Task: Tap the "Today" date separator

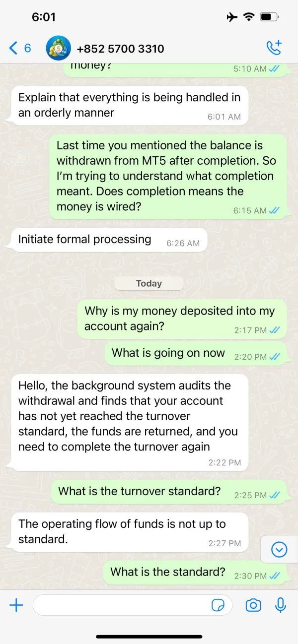Action: point(149,283)
